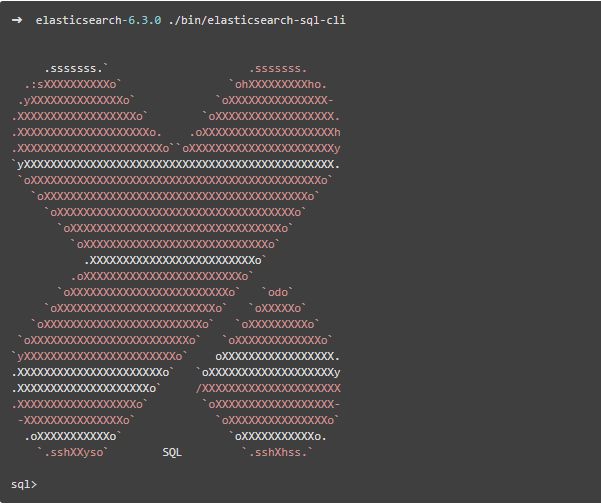
Task: Click the cyan 6.3.0 version number
Action: (145, 20)
